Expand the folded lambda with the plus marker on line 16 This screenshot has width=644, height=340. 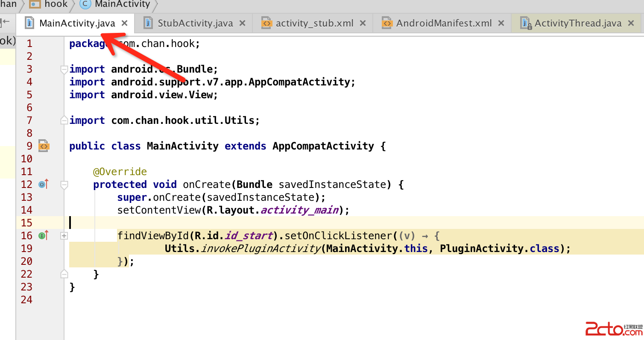point(64,235)
